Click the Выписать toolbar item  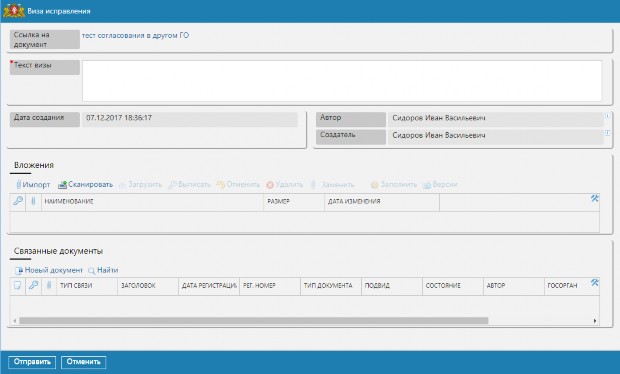[x=189, y=185]
